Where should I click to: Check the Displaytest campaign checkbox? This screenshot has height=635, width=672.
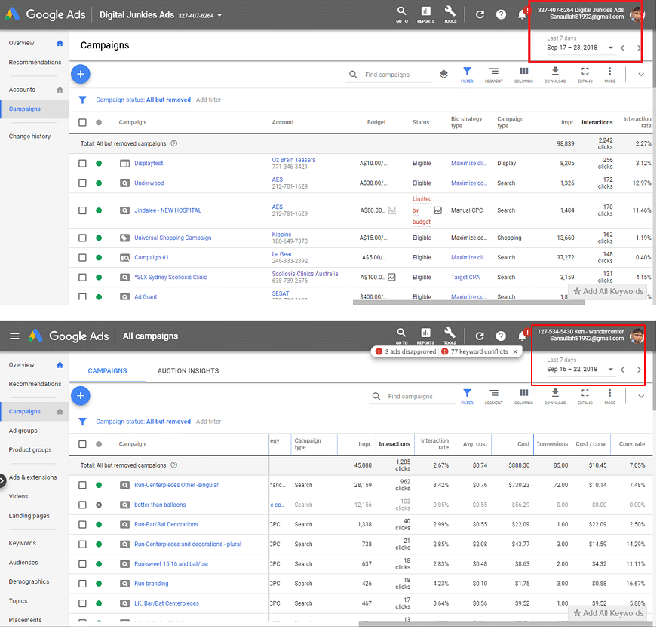pyautogui.click(x=82, y=163)
